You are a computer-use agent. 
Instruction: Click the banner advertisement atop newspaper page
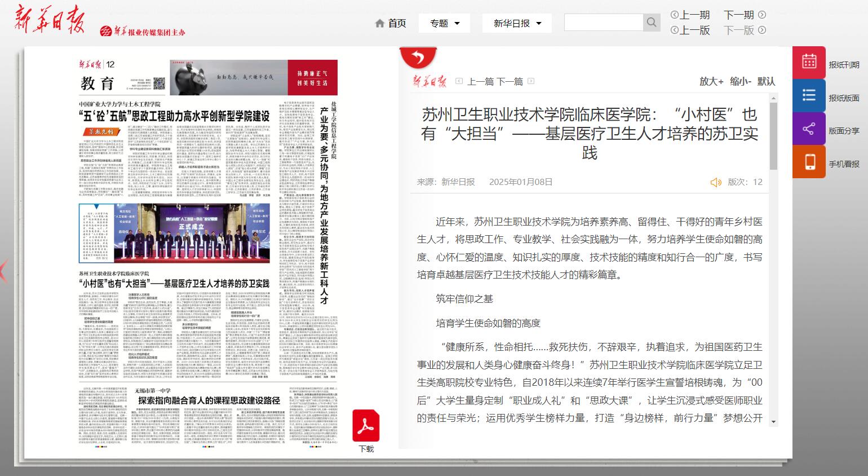[254, 77]
